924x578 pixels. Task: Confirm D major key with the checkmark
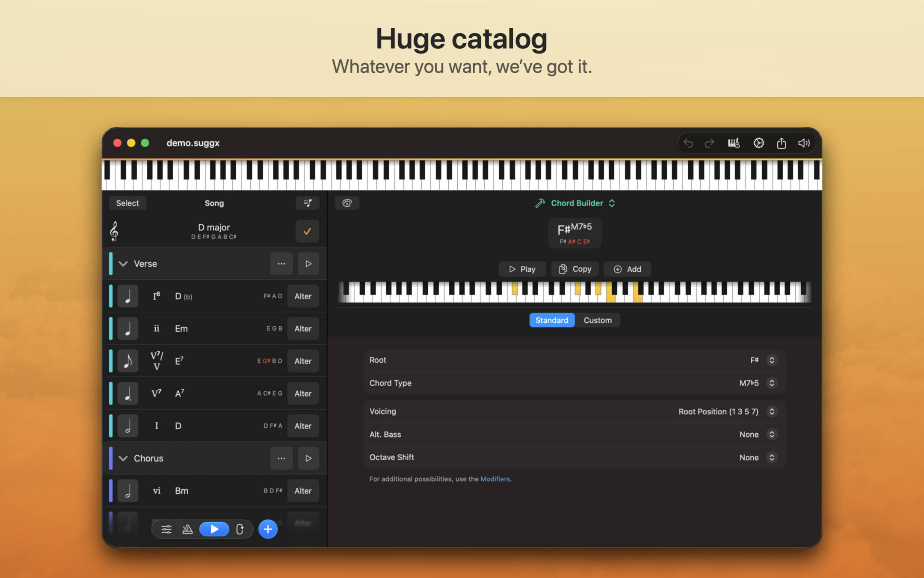click(307, 232)
